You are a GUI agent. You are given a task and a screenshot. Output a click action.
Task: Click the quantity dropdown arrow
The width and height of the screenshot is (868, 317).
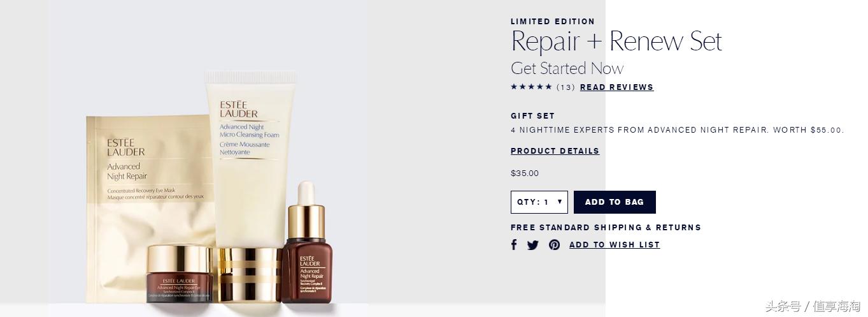point(560,202)
